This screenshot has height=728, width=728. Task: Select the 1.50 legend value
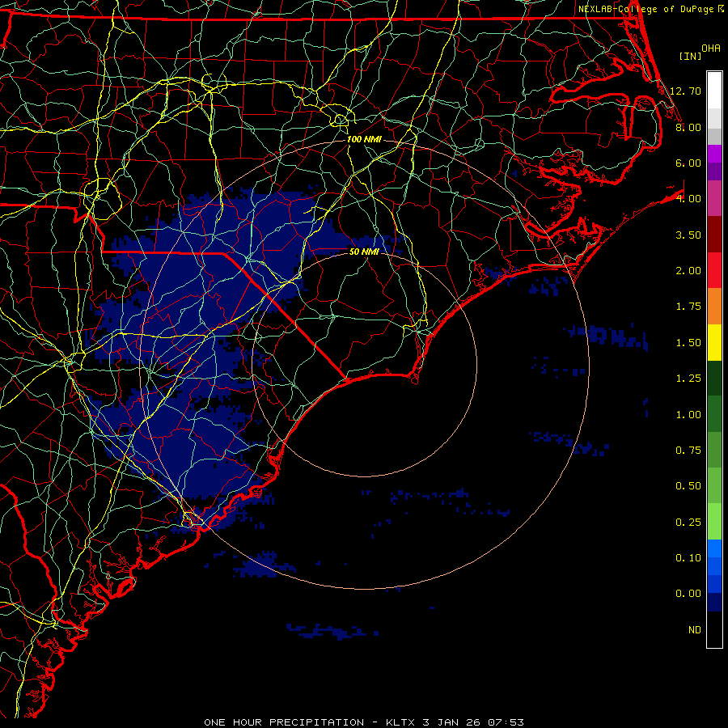tap(688, 343)
